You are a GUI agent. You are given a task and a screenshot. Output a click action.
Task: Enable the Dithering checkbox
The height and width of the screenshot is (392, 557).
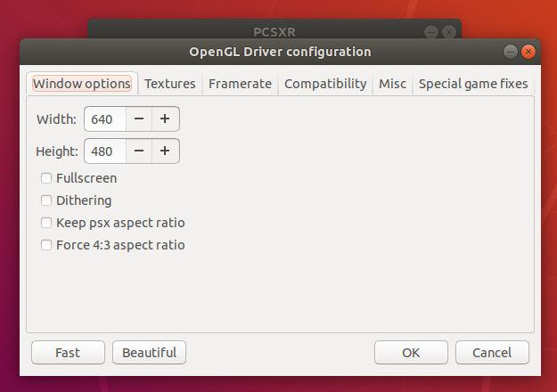coord(46,200)
